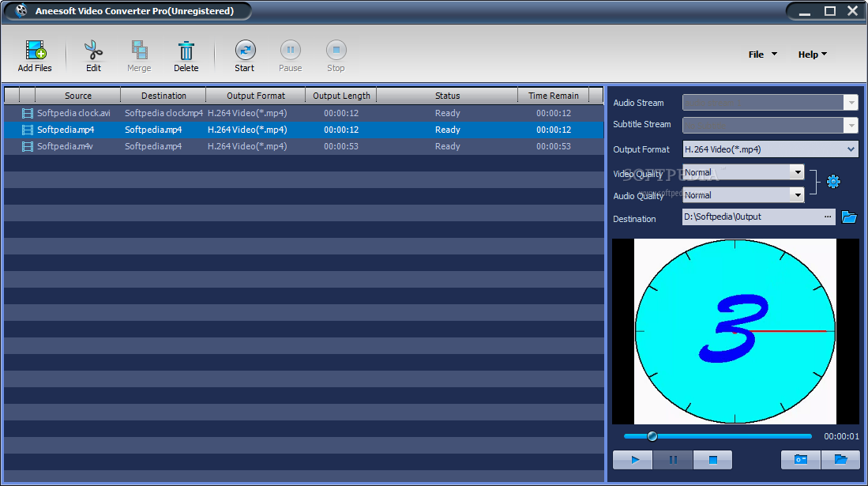868x486 pixels.
Task: Sort by the Destination column header
Action: click(x=163, y=96)
